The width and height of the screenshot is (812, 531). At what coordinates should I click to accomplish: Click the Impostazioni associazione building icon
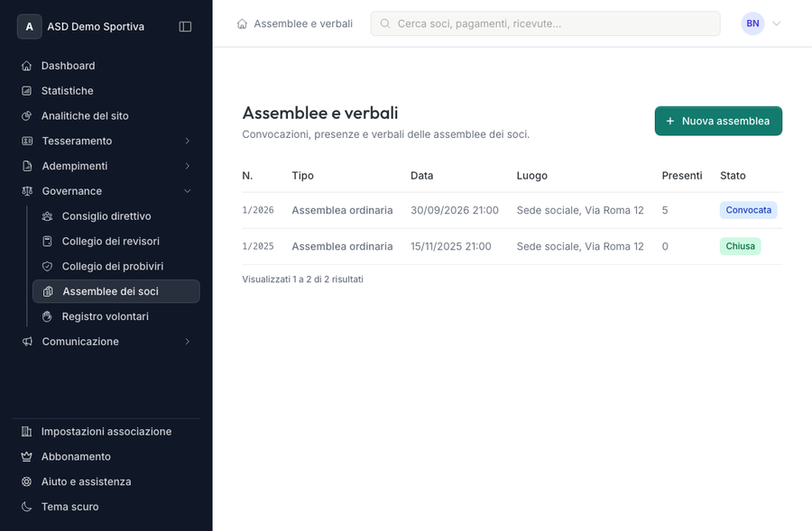(x=26, y=432)
